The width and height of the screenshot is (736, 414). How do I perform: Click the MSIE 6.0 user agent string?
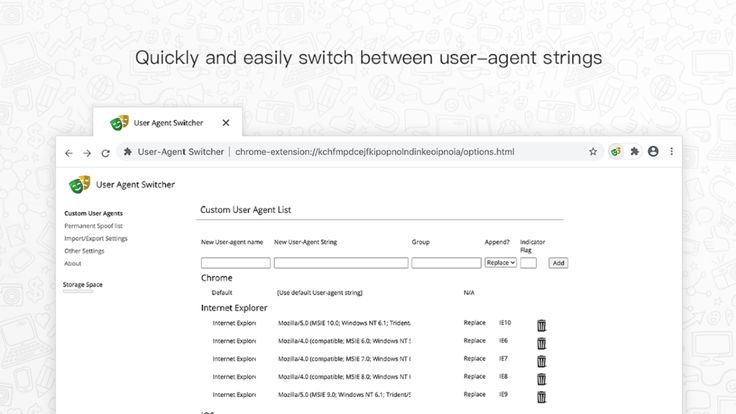pos(344,341)
